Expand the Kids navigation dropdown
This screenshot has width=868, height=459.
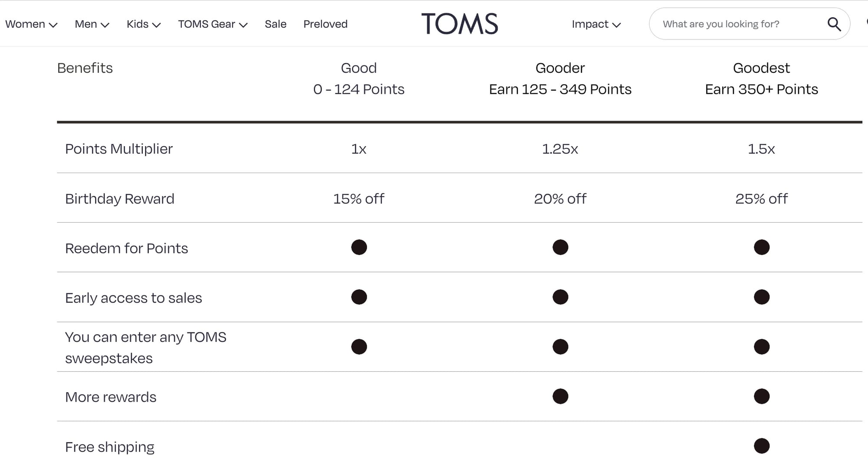pyautogui.click(x=143, y=24)
